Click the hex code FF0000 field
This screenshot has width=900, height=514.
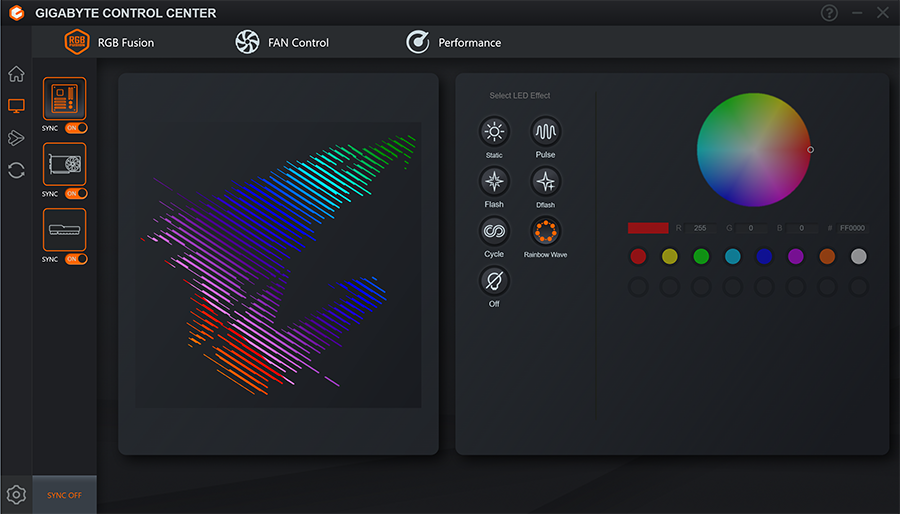[852, 228]
